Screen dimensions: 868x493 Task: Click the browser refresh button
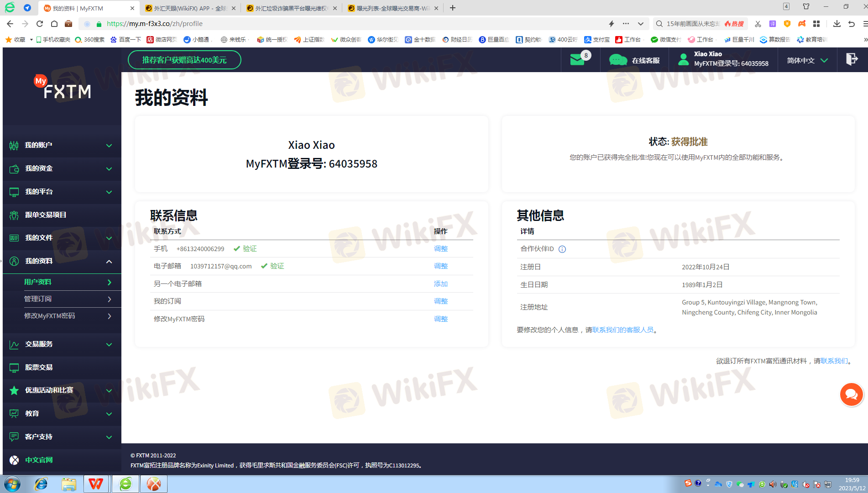[x=40, y=24]
